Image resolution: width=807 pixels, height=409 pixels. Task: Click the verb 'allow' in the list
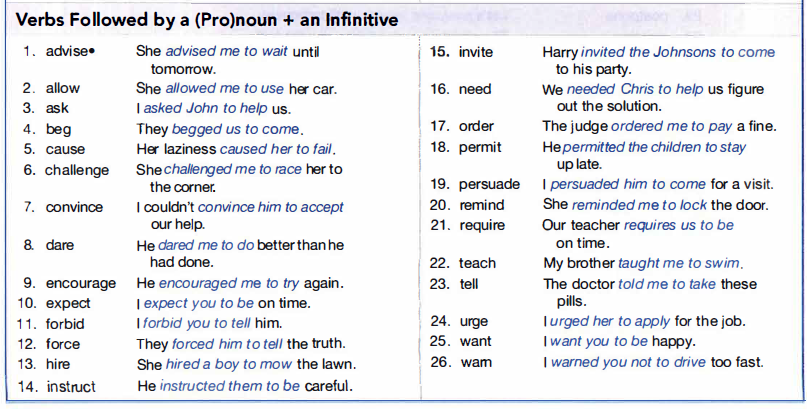click(62, 88)
